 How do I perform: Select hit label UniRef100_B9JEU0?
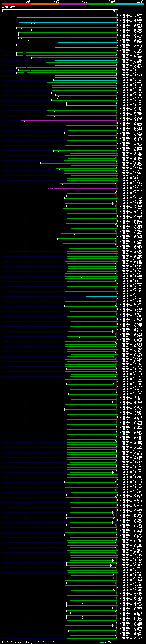pyautogui.click(x=131, y=203)
